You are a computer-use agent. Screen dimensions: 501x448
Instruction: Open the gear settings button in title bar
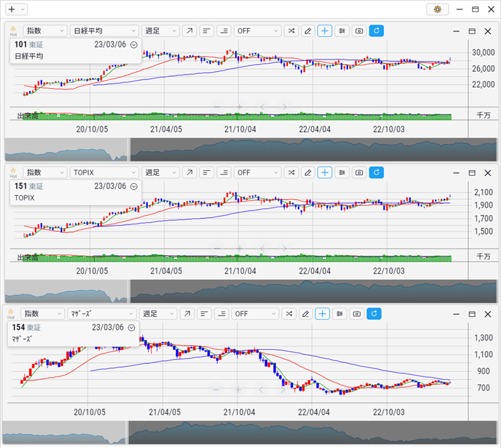pyautogui.click(x=438, y=9)
